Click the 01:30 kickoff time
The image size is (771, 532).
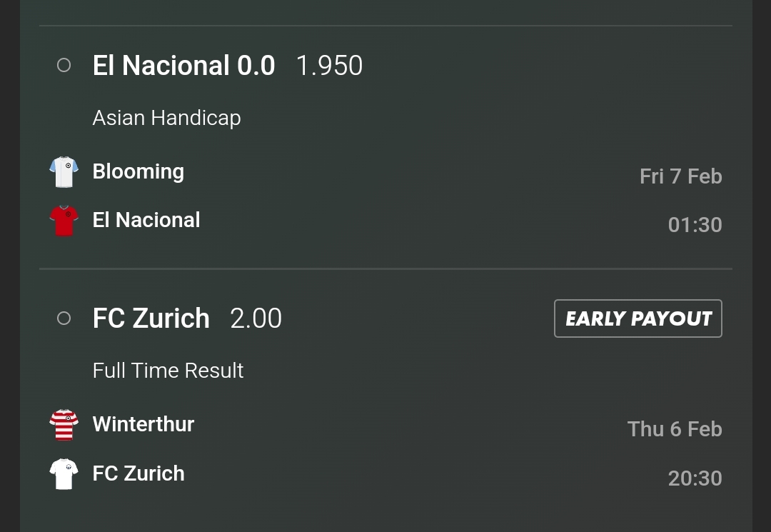click(x=695, y=225)
